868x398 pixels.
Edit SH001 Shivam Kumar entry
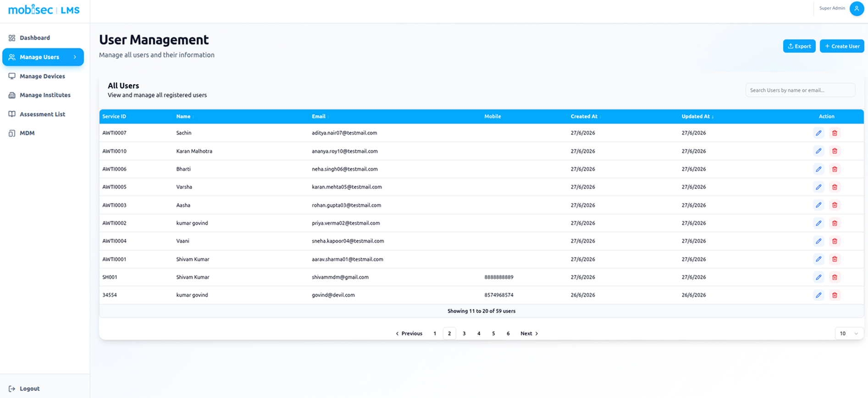point(818,277)
